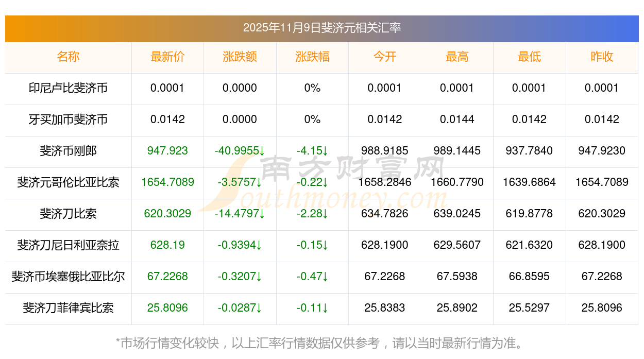Viewport: 644px width, 359px height.
Task: Click the 涨跌幅 column header
Action: coord(312,57)
